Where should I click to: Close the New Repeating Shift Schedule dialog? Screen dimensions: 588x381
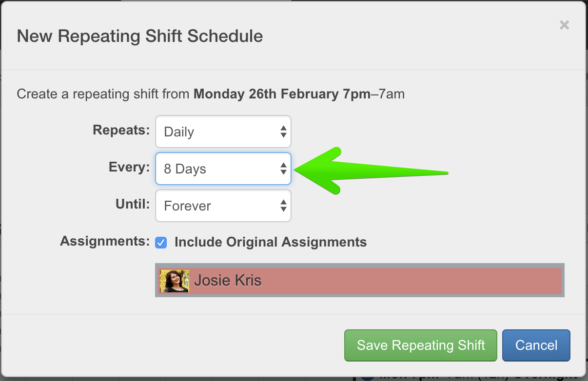point(564,25)
